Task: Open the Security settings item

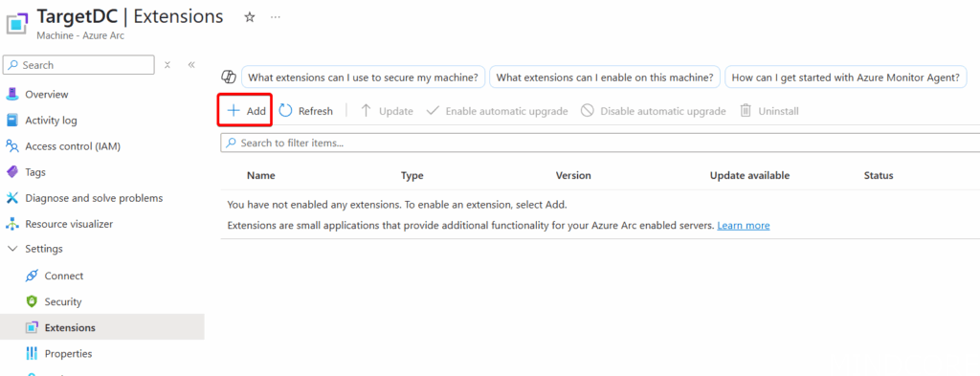Action: point(62,301)
